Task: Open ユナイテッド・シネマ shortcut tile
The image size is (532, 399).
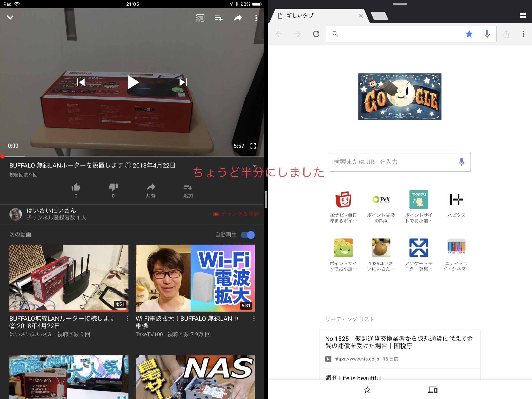Action: click(456, 255)
